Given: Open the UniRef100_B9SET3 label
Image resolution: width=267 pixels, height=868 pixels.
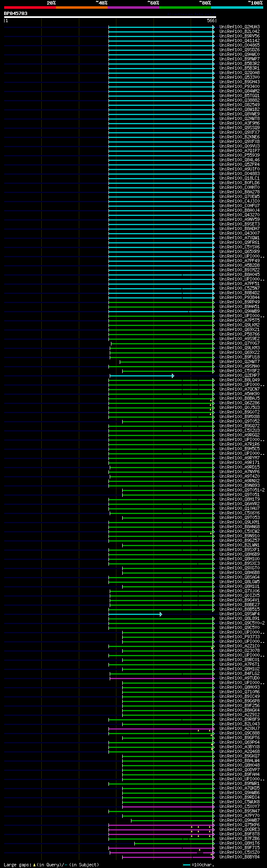Looking at the screenshot, I should (239, 224).
